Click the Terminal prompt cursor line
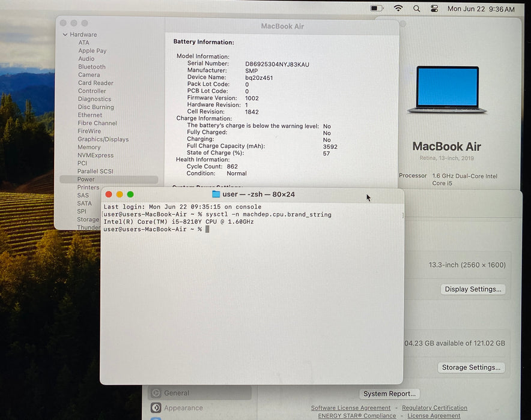531x420 pixels. 156,229
